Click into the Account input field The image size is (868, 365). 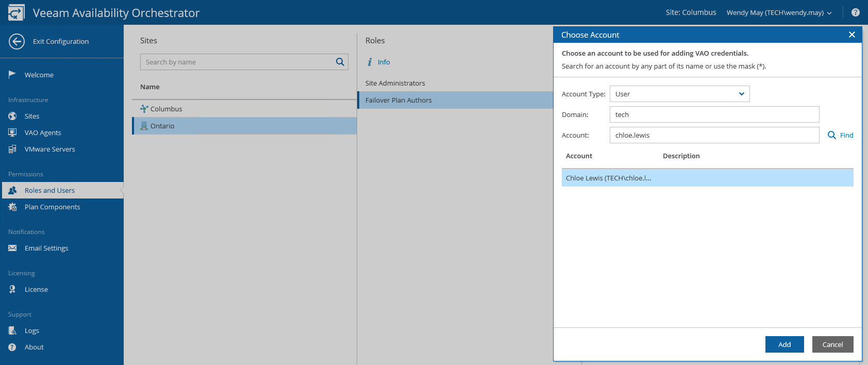(x=714, y=135)
